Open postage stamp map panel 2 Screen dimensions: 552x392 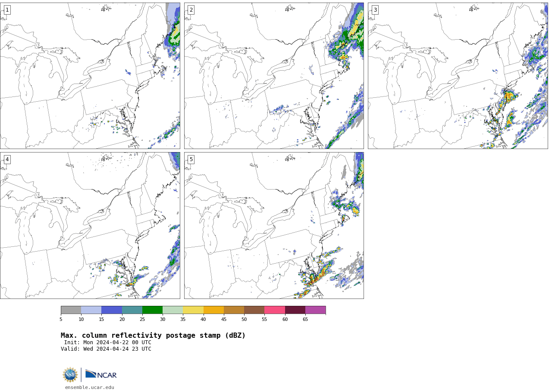[274, 76]
